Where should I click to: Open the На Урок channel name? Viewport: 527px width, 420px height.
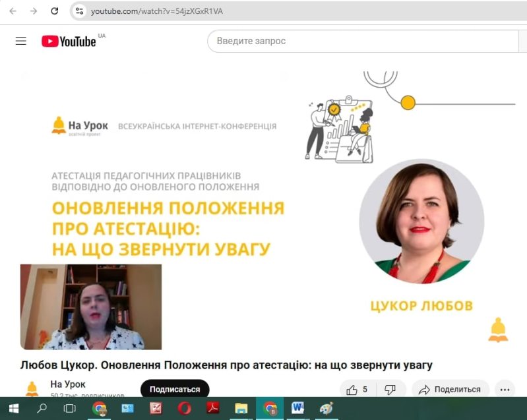coord(68,384)
